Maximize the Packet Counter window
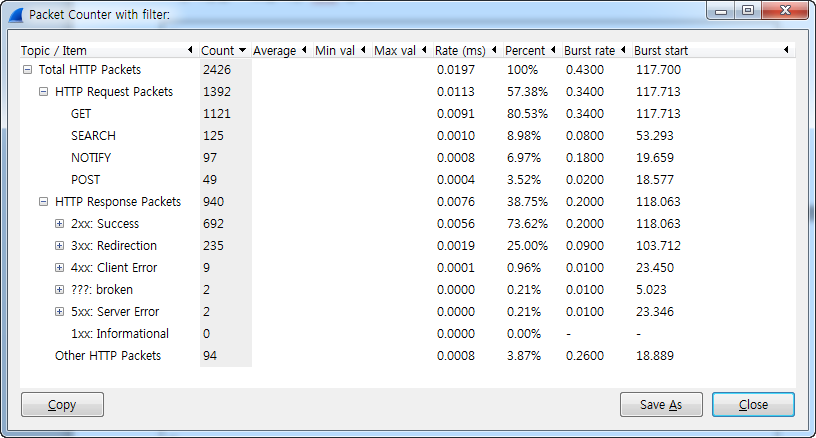This screenshot has height=438, width=816. tap(748, 11)
